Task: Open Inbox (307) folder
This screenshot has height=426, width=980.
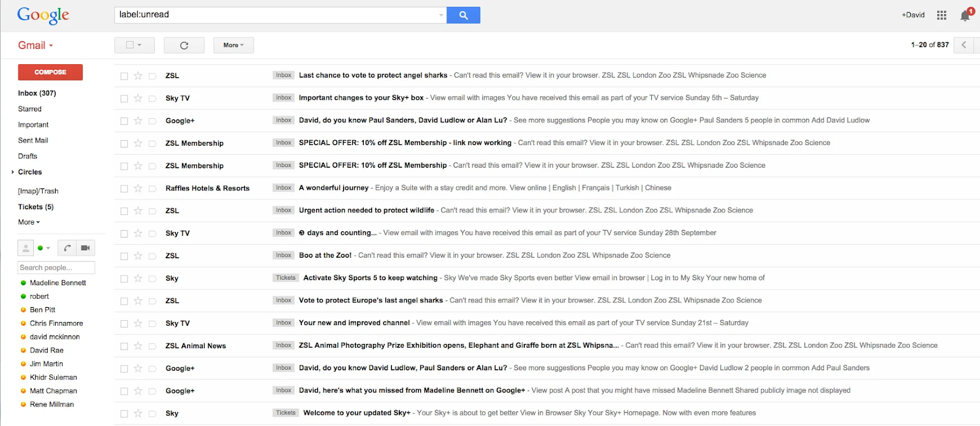Action: (37, 93)
